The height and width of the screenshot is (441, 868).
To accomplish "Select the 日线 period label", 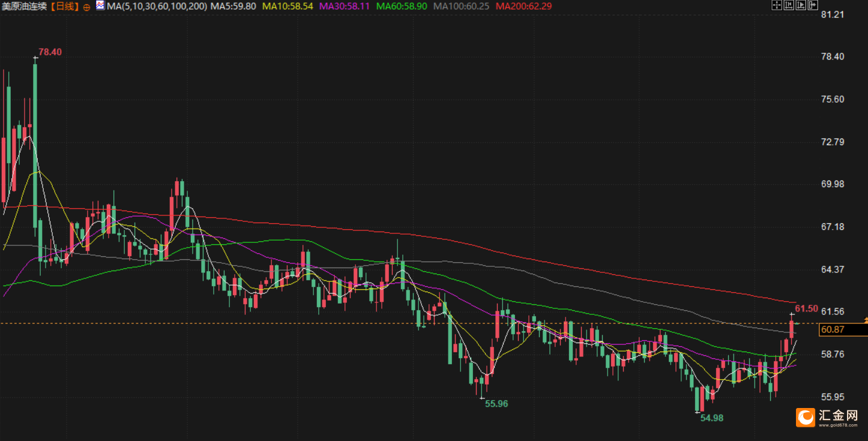I will click(65, 7).
